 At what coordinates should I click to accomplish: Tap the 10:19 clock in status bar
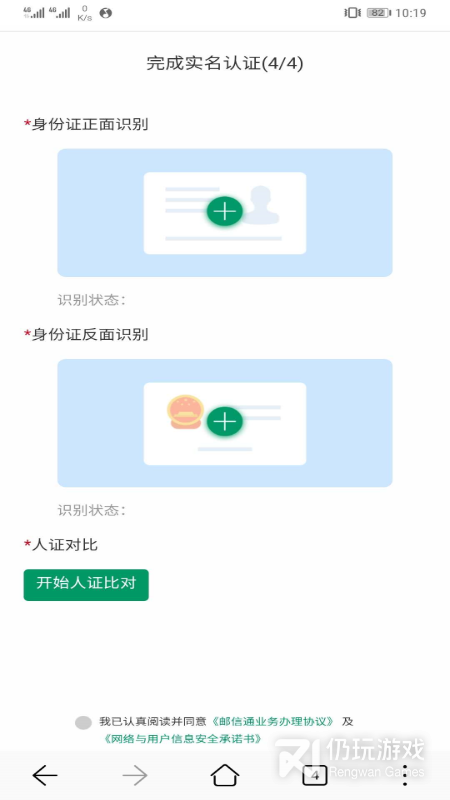point(411,13)
